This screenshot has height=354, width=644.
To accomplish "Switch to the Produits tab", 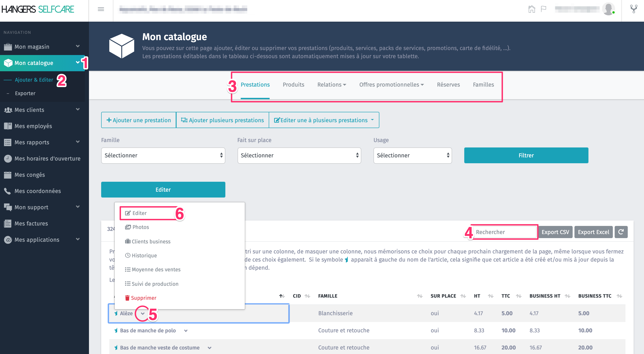I will tap(293, 85).
